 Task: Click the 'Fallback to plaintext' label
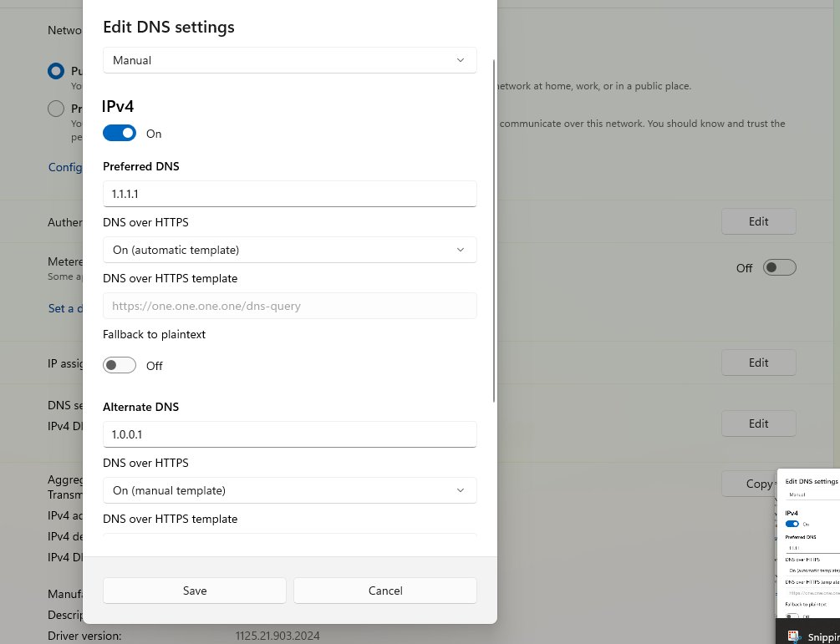pos(155,334)
